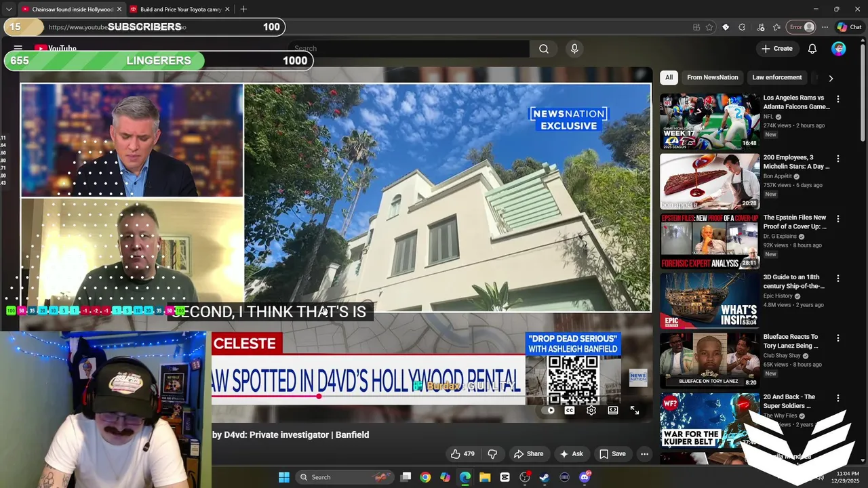Close the Build and Price Toyota tab
Viewport: 868px width, 488px height.
(227, 9)
